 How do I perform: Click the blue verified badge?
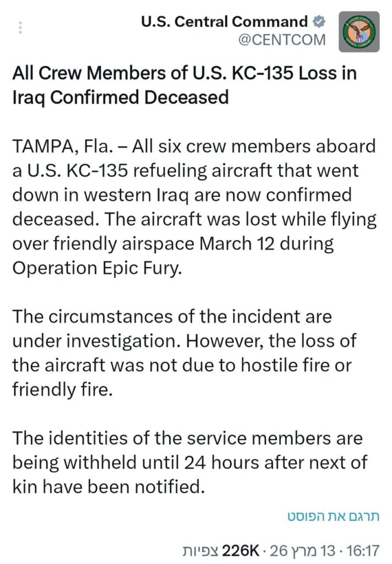pyautogui.click(x=319, y=22)
